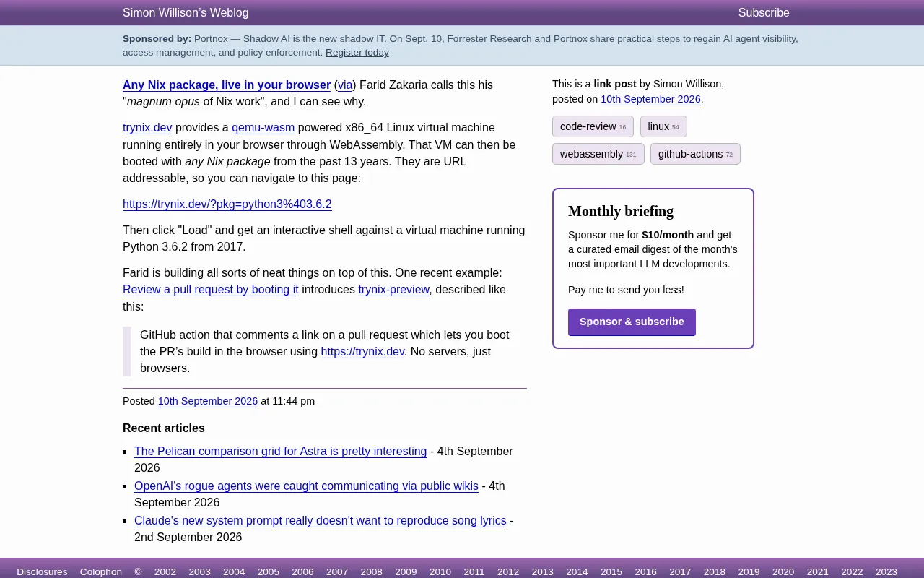Open the Pelican comparison grid for Astra article
The width and height of the screenshot is (924, 578).
click(281, 451)
